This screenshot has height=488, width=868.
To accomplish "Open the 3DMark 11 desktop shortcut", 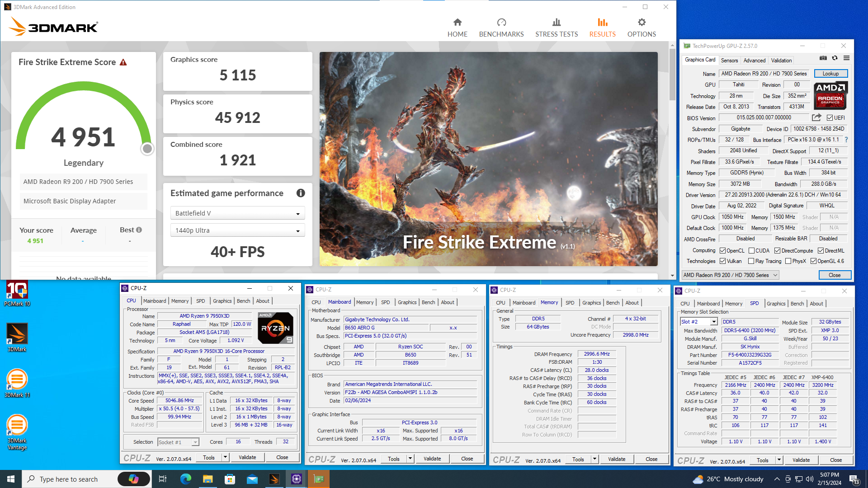I will [17, 383].
